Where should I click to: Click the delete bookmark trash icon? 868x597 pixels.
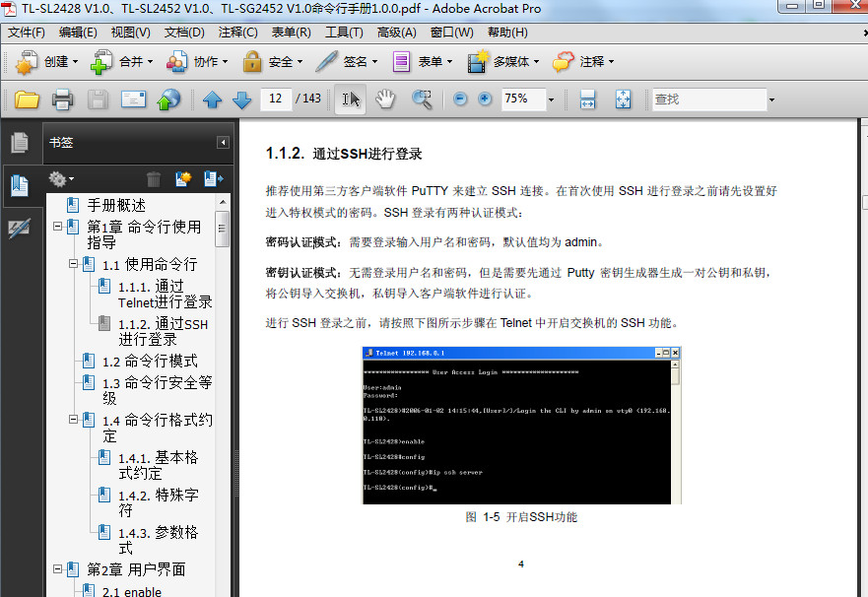point(154,178)
